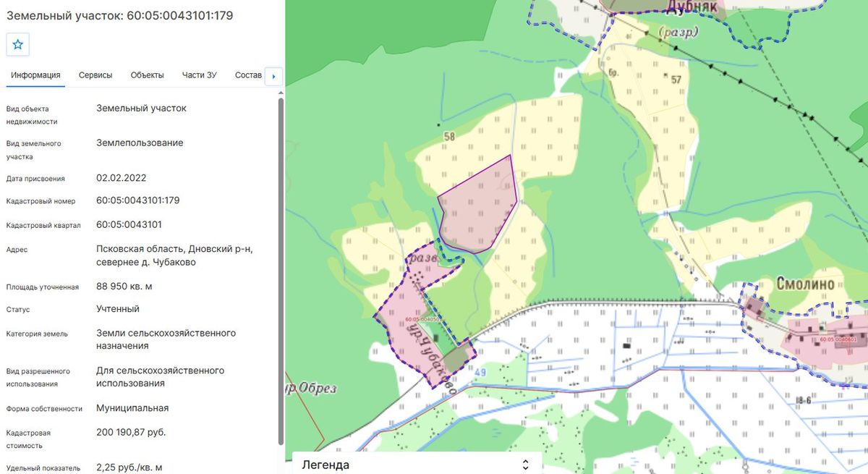Open the Состав tab
Screen dimensions: 868x474
point(248,75)
